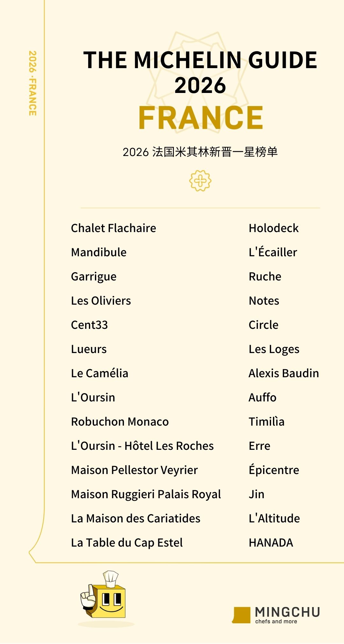The image size is (344, 644).
Task: Select the Cent33 entry
Action: point(90,325)
